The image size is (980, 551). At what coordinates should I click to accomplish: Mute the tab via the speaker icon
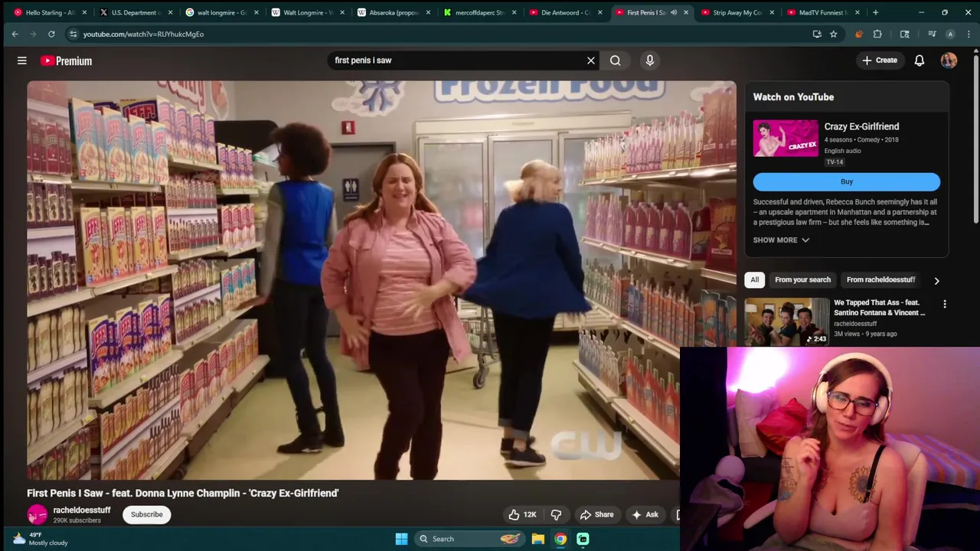[x=674, y=12]
